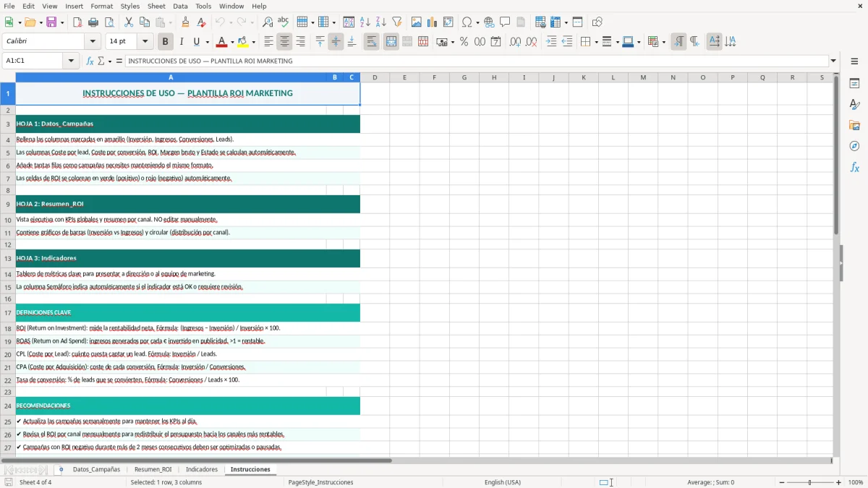Open the Data menu

click(180, 6)
